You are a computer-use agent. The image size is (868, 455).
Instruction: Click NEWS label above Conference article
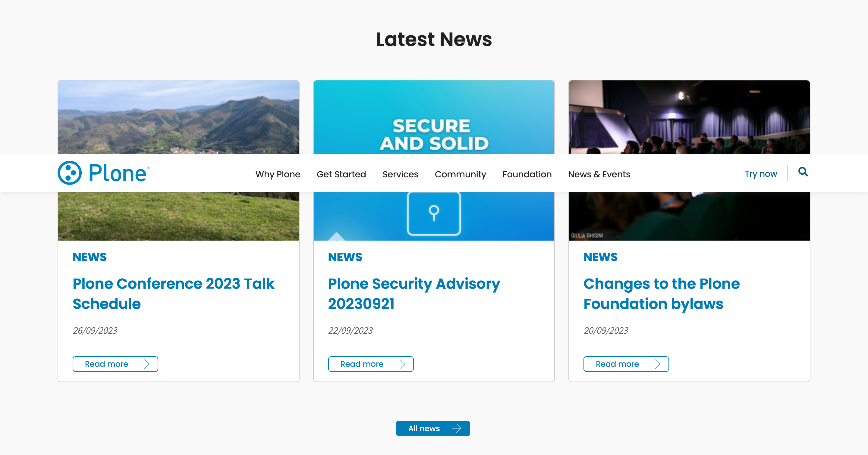[x=90, y=257]
